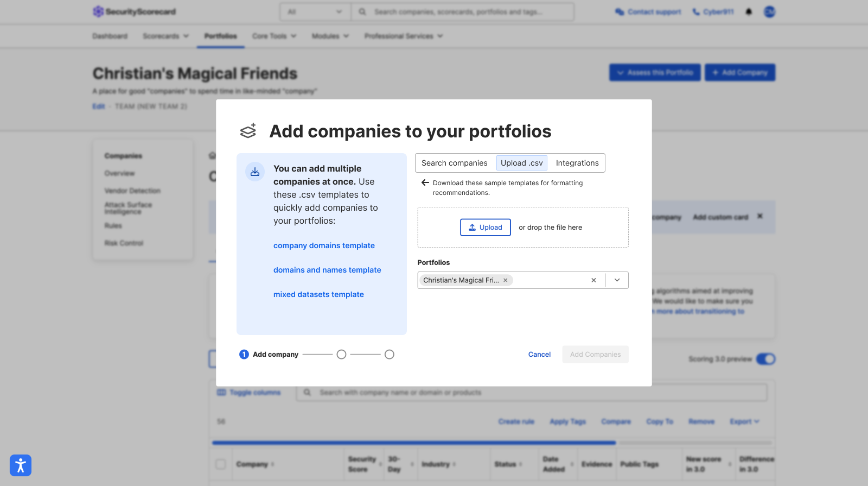
Task: Download the company domains template
Action: [x=324, y=245]
